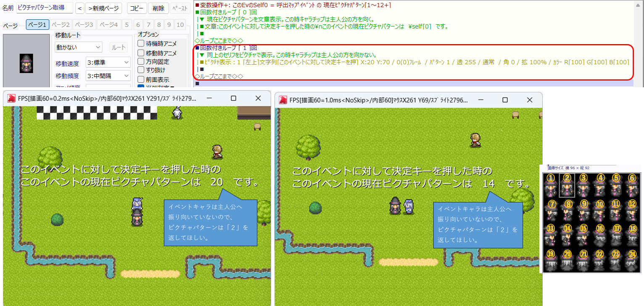Switch to the ページ4 tab

tap(108, 25)
